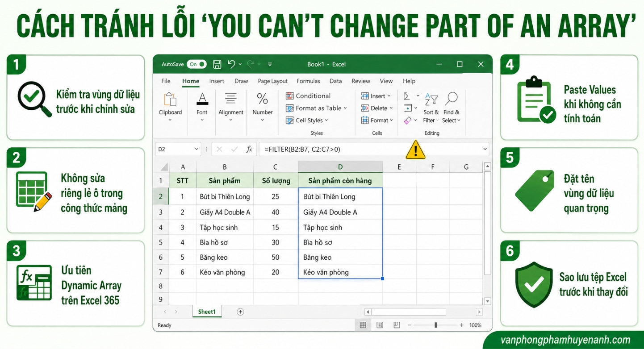Image resolution: width=644 pixels, height=349 pixels.
Task: Open the Help tab
Action: pyautogui.click(x=409, y=81)
